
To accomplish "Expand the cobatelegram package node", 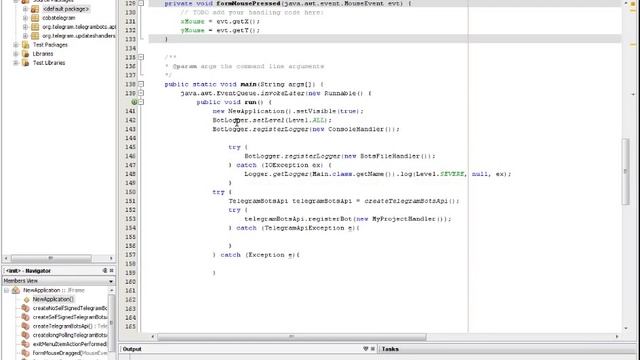I will click(x=25, y=18).
